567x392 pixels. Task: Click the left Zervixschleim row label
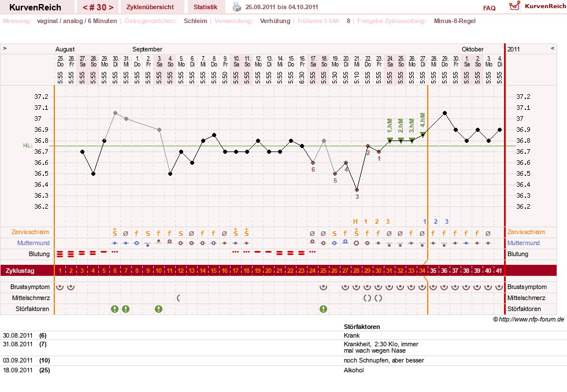click(x=30, y=232)
